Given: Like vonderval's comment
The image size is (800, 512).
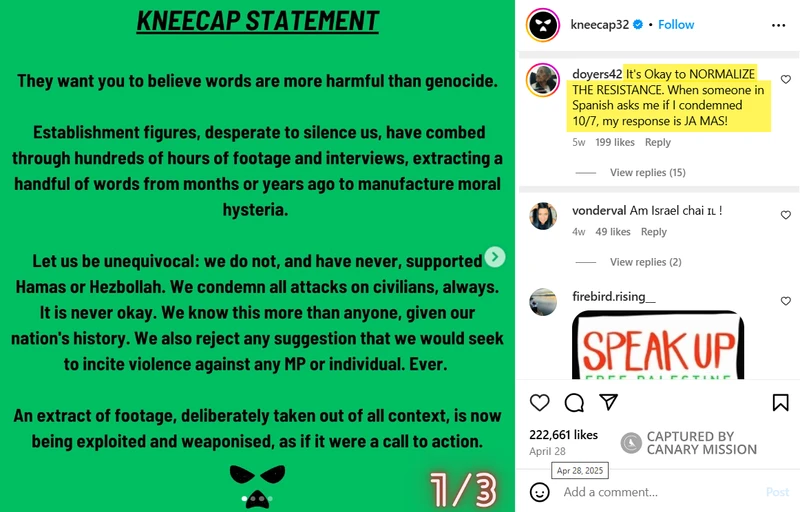Looking at the screenshot, I should pos(786,215).
